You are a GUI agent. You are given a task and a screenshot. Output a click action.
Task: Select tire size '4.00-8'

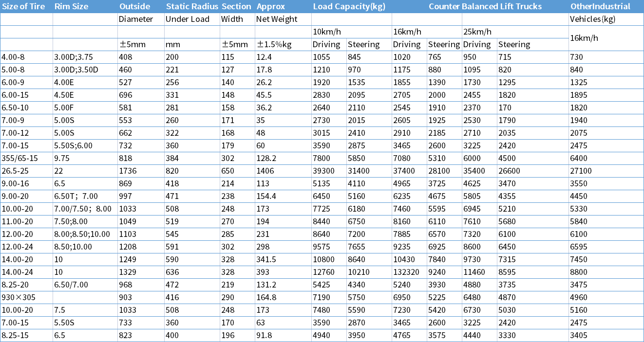[13, 57]
